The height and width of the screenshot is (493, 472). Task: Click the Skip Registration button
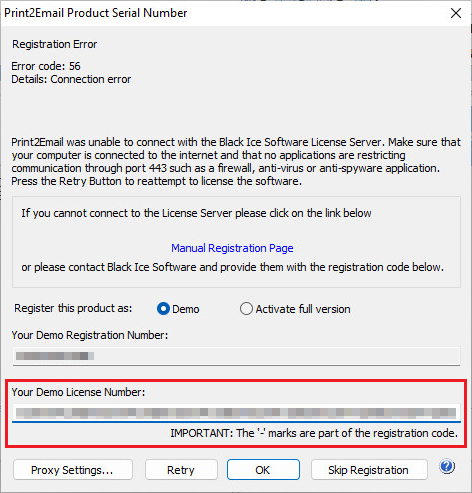pyautogui.click(x=369, y=470)
